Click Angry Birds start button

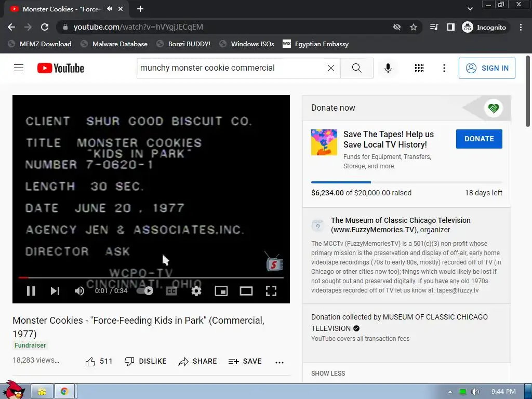pyautogui.click(x=14, y=390)
